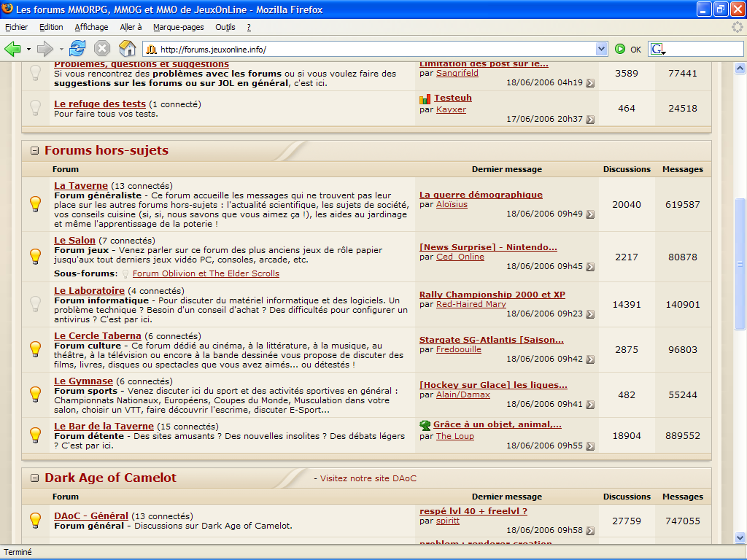Reload the page with the Refresh icon
This screenshot has width=747, height=560.
click(77, 49)
